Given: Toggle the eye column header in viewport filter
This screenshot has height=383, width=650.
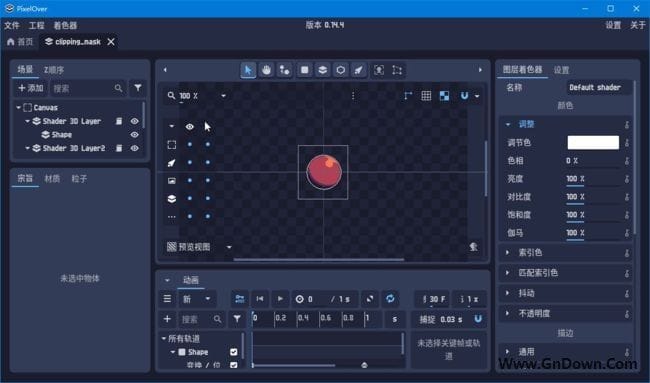Looking at the screenshot, I should 189,126.
